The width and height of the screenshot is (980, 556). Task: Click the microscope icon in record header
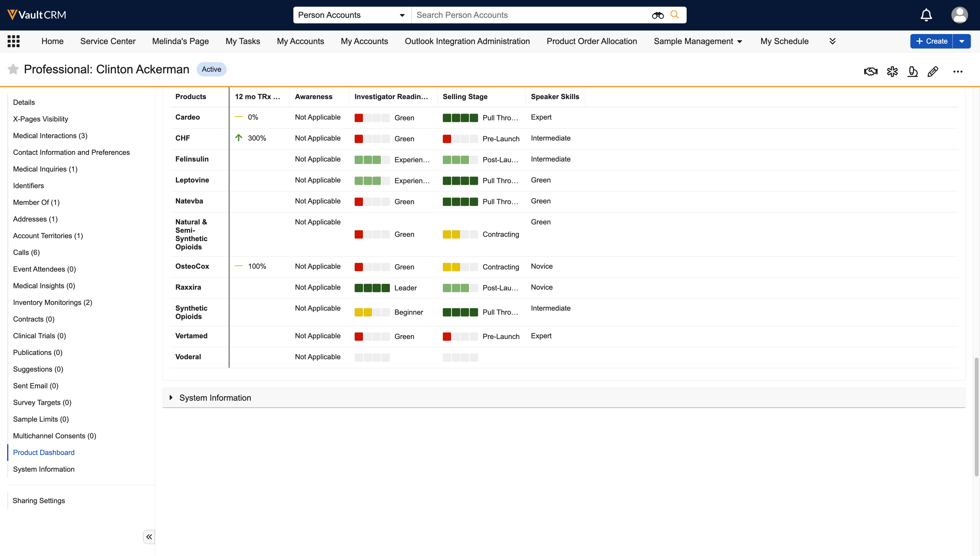pos(912,71)
